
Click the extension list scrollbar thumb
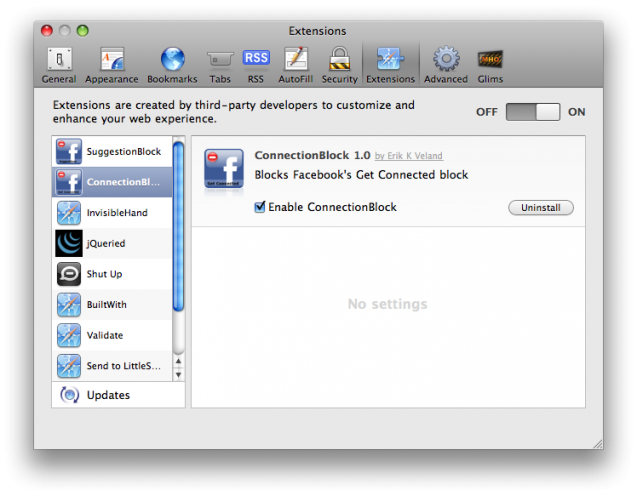[x=178, y=226]
